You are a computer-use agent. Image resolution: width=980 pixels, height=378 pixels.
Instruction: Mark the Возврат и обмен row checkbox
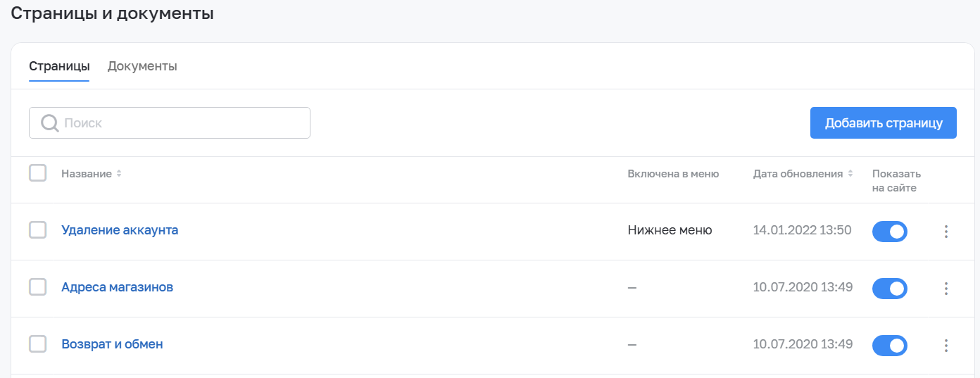pyautogui.click(x=38, y=344)
